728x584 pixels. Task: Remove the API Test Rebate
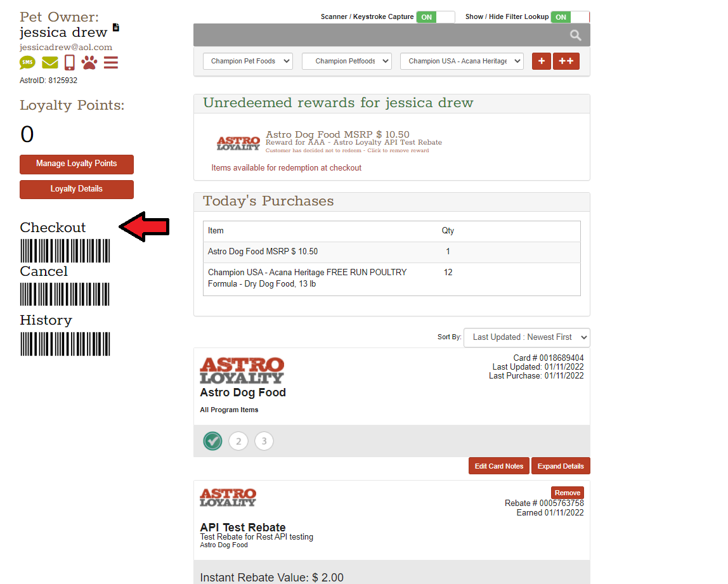tap(567, 493)
